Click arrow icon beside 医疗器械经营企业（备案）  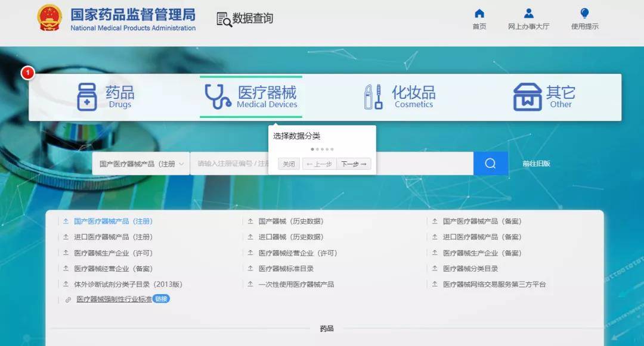click(66, 269)
